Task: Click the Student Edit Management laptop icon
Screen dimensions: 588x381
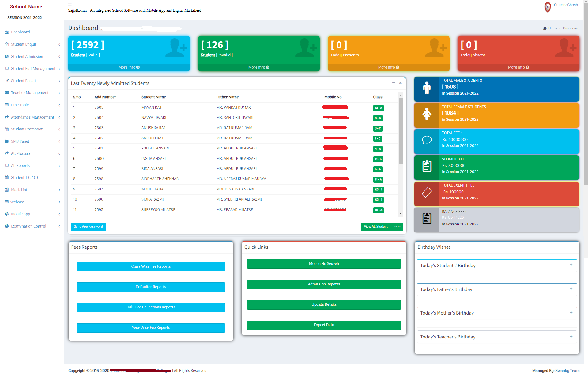Action: (7, 69)
